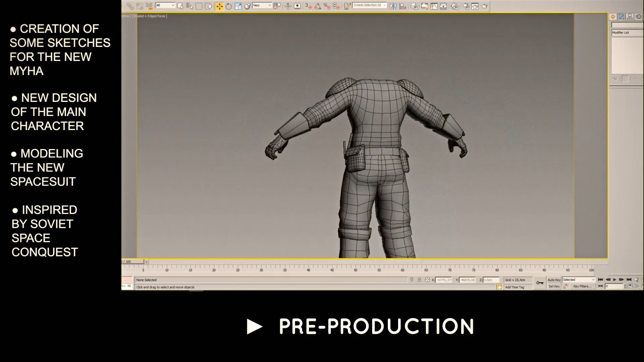Image resolution: width=644 pixels, height=362 pixels.
Task: Open the Curve Editor
Action: [x=434, y=6]
